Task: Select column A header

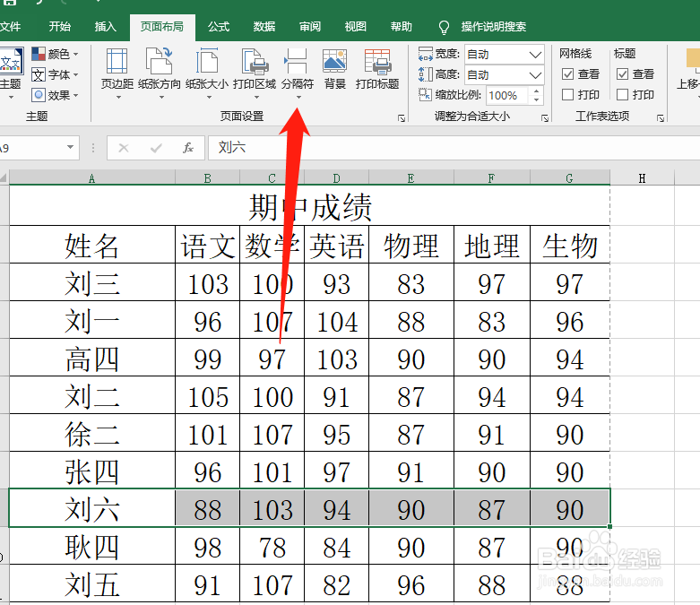Action: pos(92,178)
